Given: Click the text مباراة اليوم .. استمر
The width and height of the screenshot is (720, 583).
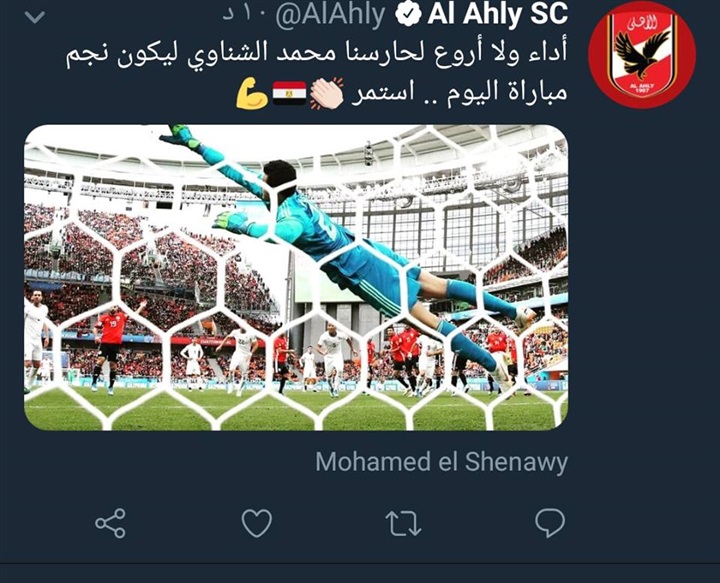Looking at the screenshot, I should click(460, 93).
